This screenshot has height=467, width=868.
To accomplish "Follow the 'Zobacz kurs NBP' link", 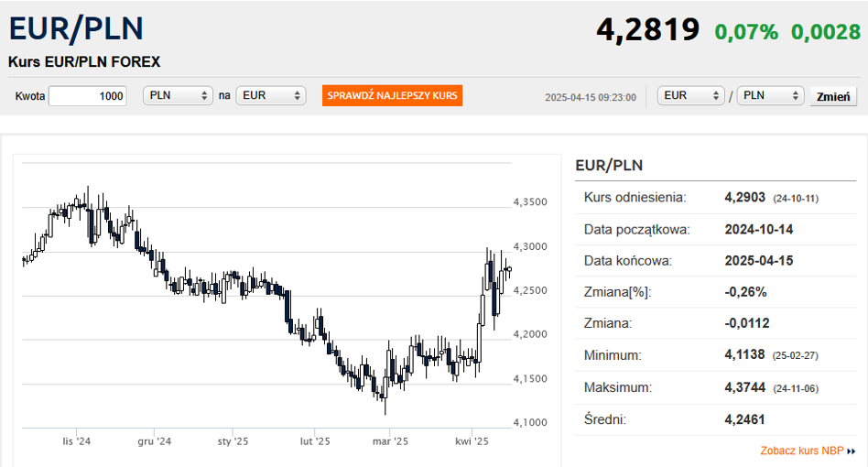I will tap(801, 451).
